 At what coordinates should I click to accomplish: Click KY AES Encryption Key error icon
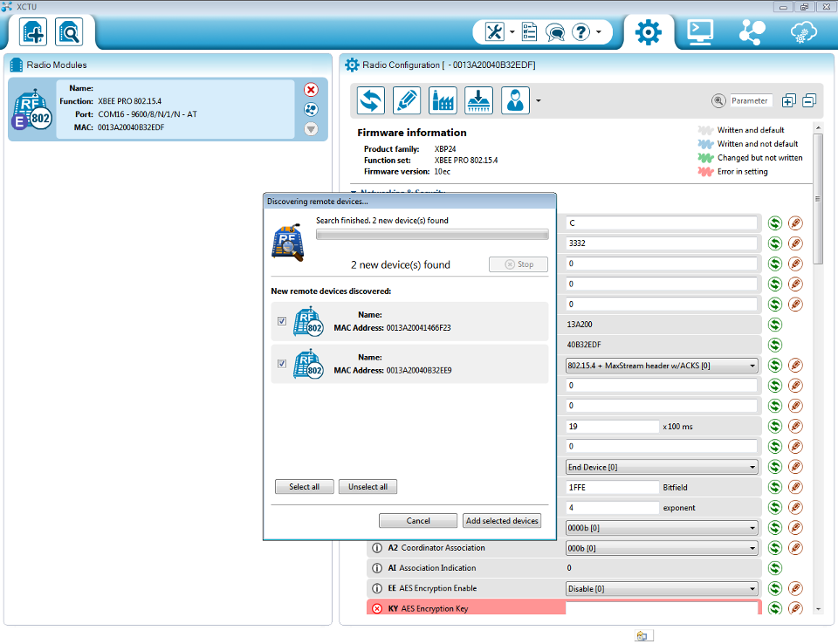coord(377,609)
